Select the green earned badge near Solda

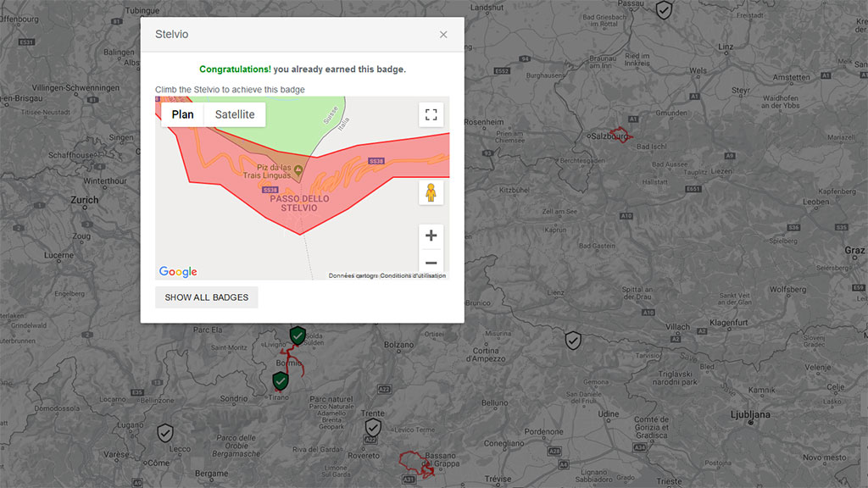(x=298, y=335)
